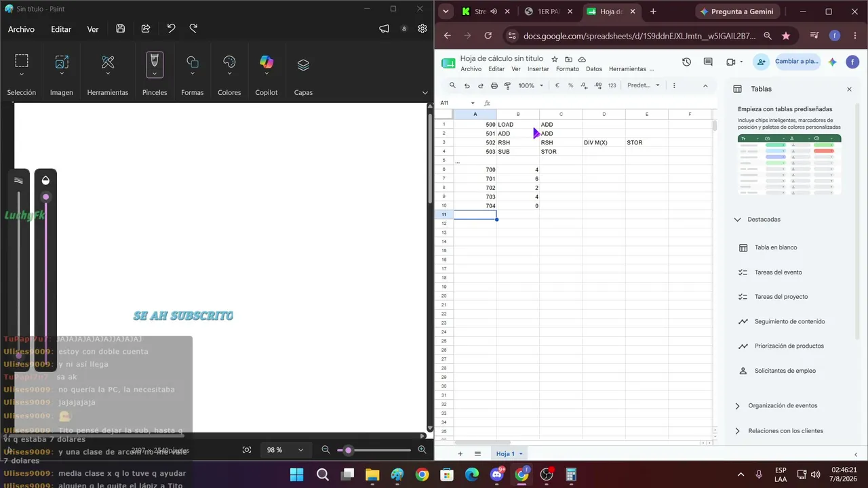Decrease decimal places in Sheets
The image size is (868, 488).
point(584,85)
